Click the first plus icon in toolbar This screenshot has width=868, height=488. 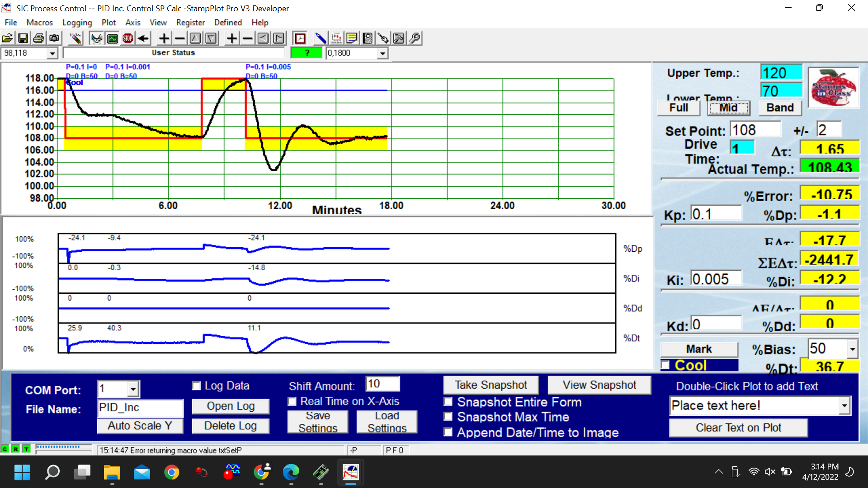[164, 38]
